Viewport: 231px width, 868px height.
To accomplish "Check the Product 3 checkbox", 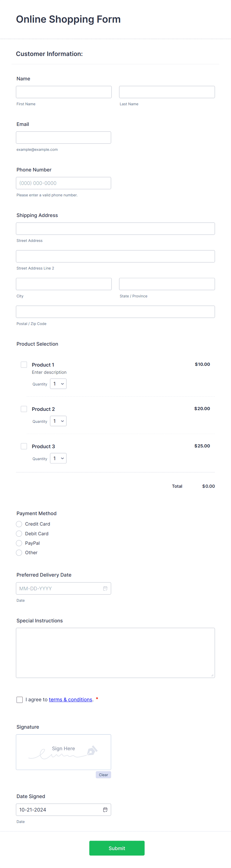I will 24,446.
